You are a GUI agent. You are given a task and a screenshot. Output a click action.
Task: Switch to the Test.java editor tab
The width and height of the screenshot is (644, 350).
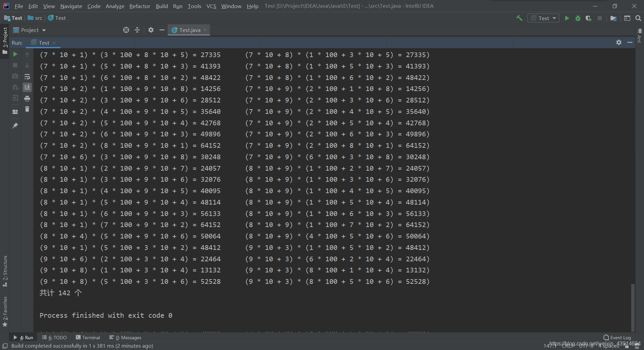(x=190, y=30)
